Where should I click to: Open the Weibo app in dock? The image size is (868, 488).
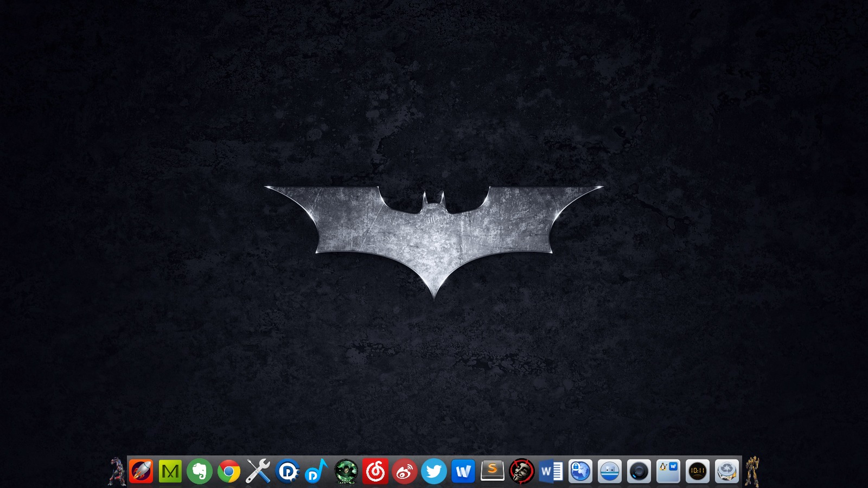[x=405, y=471]
